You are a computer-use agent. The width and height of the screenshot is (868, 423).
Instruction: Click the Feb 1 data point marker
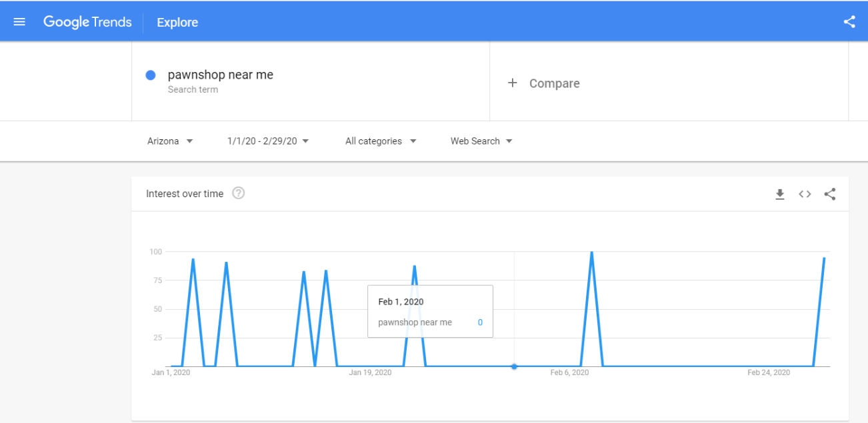[x=514, y=366]
